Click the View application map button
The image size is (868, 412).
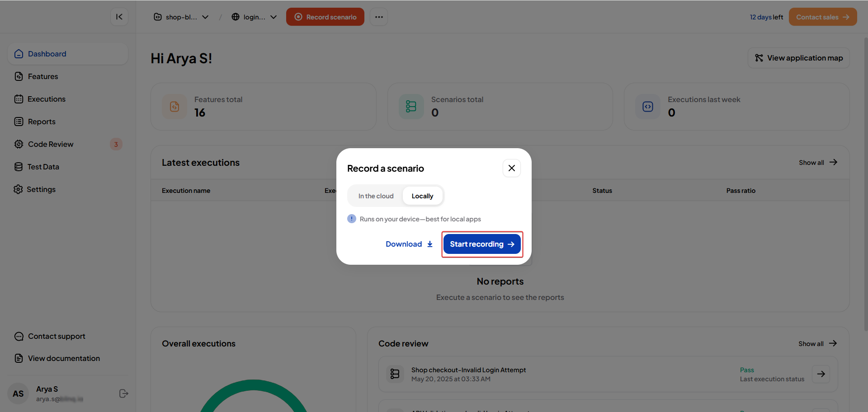tap(798, 58)
